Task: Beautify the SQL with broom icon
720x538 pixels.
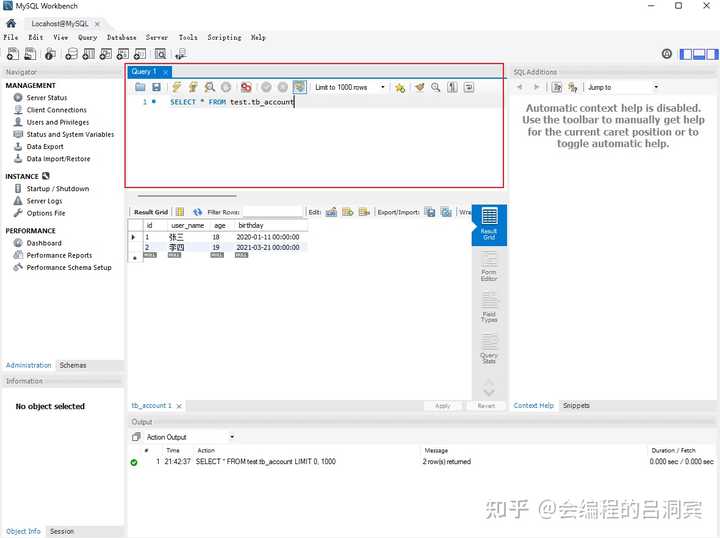Action: (x=419, y=87)
